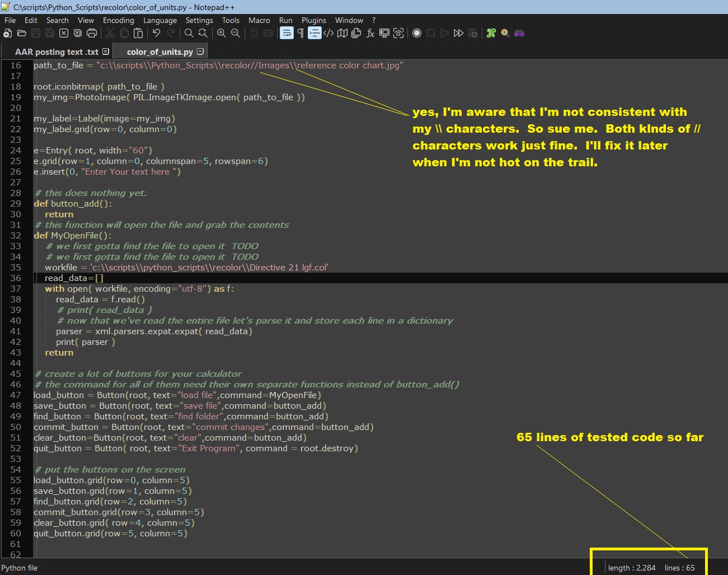Select the color_of_units.py tab
Viewport: 728px width, 575px height.
159,52
